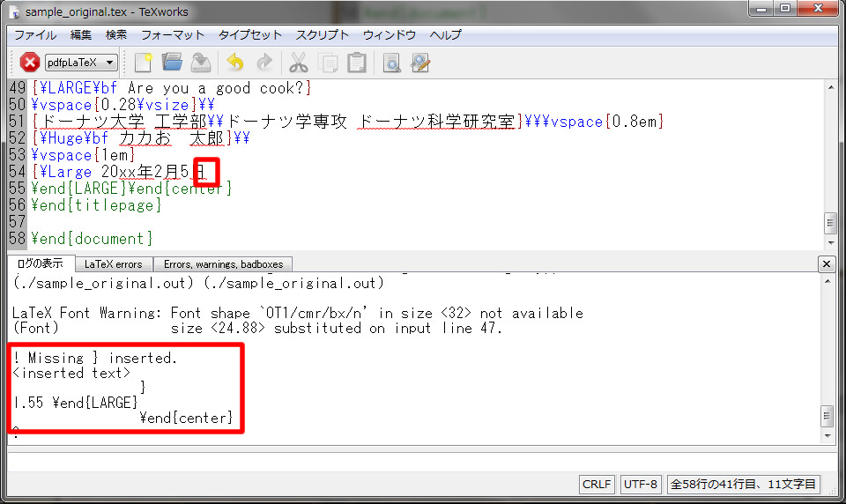Close the log output panel
The image size is (846, 504).
click(x=826, y=263)
